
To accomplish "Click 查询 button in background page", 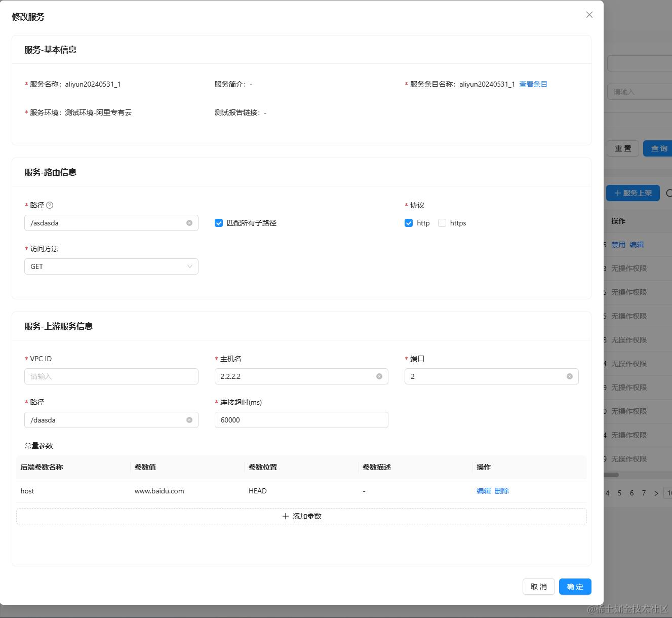I will pos(658,148).
